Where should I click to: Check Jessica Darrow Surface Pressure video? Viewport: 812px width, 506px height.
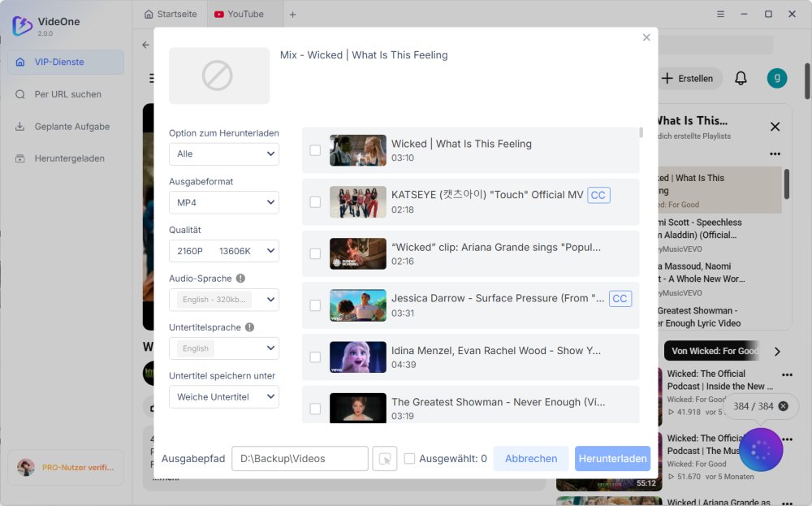point(315,305)
